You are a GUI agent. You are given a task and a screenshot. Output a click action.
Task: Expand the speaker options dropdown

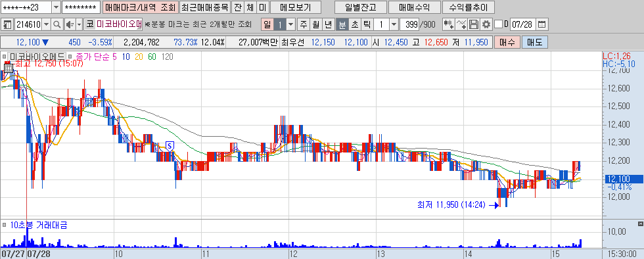coord(79,25)
